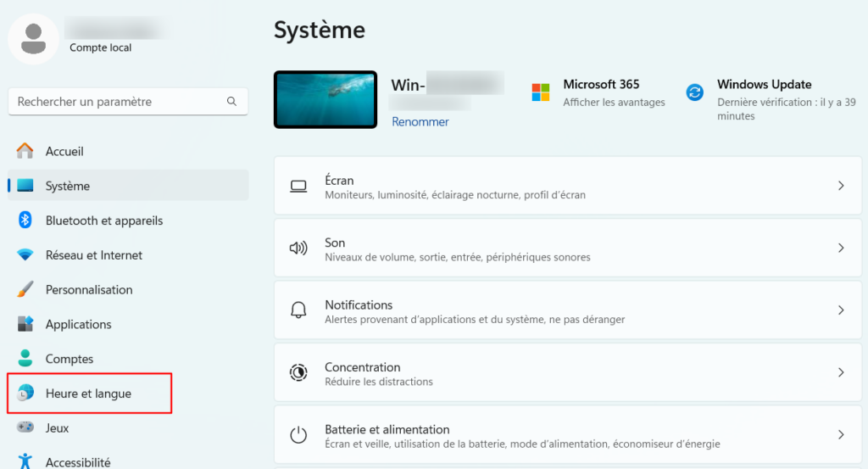Select Système in the sidebar
The height and width of the screenshot is (469, 868).
[68, 186]
